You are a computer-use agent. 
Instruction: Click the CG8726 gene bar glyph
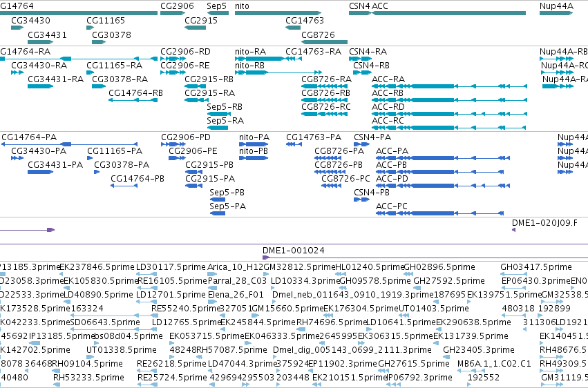coord(324,42)
